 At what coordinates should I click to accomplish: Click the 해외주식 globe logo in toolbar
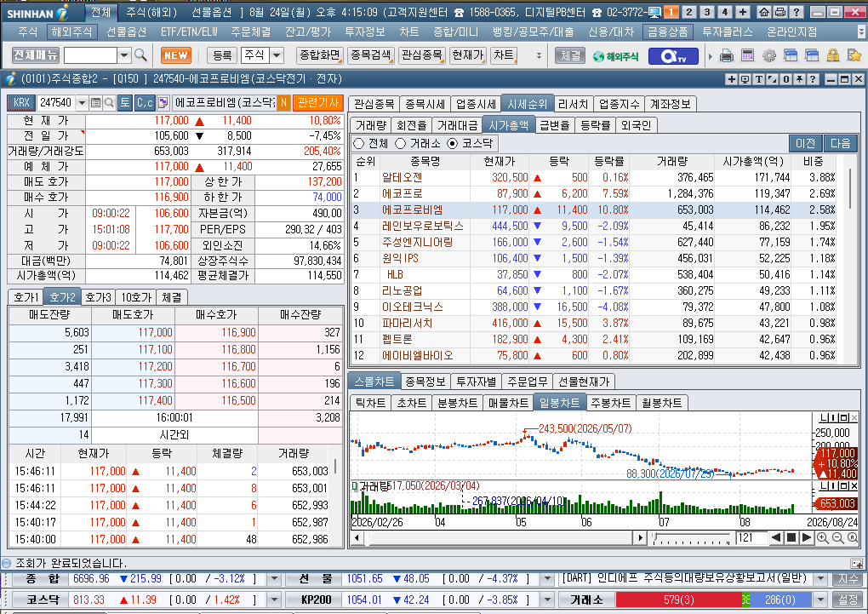point(615,56)
